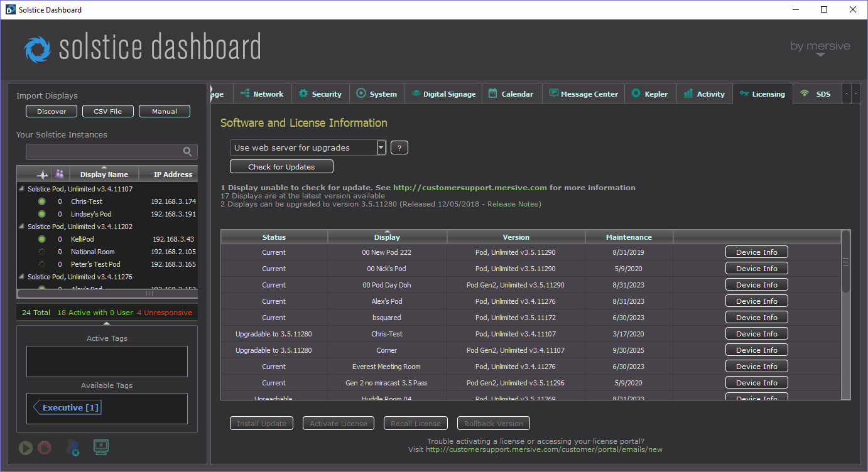Screen dimensions: 868x472
Task: Click the Install Update button
Action: coord(261,423)
